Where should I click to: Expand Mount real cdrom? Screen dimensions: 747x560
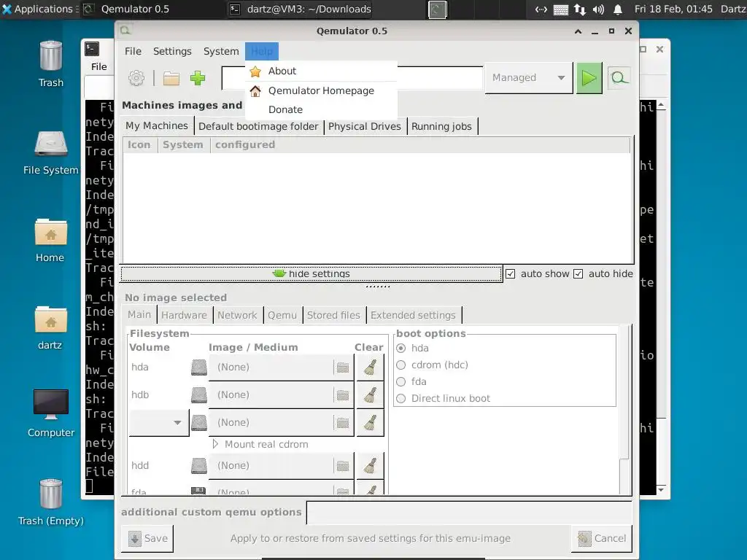pyautogui.click(x=215, y=444)
